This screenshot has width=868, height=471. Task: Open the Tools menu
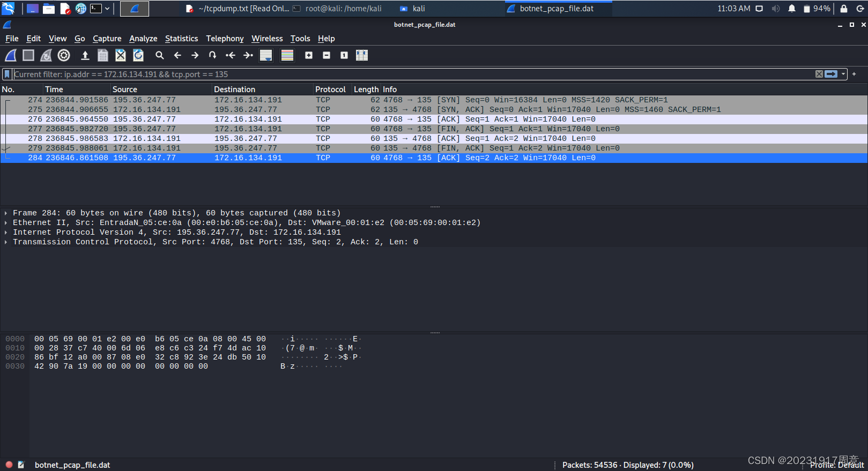pyautogui.click(x=300, y=39)
